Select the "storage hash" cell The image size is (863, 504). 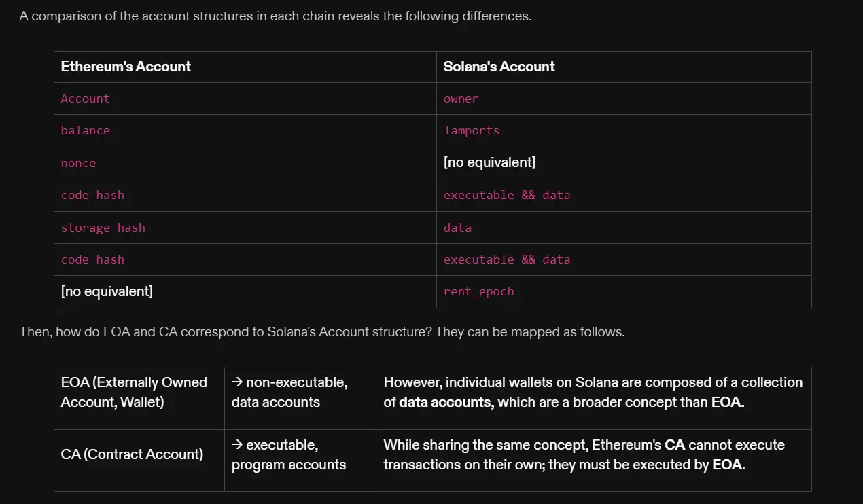245,228
